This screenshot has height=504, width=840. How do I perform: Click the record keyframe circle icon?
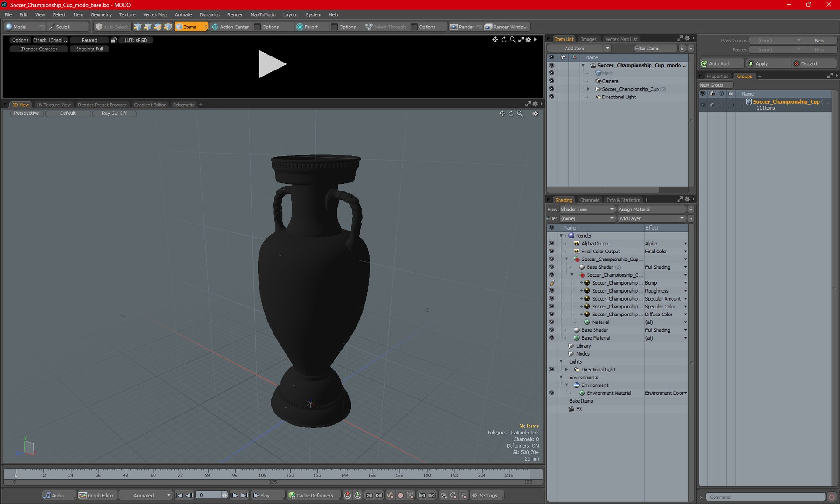(x=400, y=495)
